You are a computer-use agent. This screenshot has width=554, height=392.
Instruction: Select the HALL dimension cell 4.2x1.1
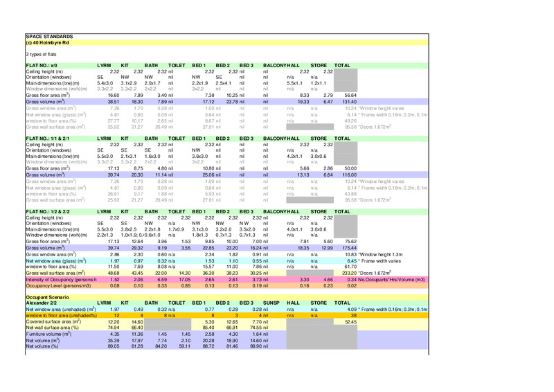295,157
